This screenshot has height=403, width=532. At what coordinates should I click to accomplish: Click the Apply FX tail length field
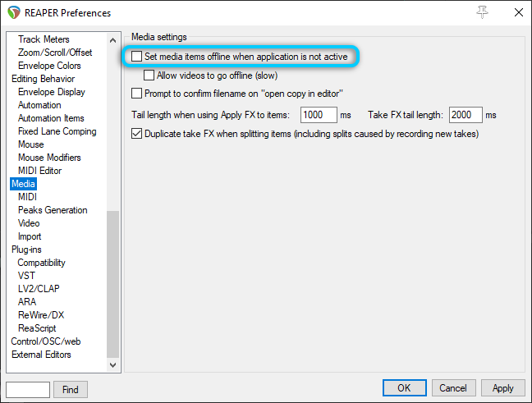(x=319, y=115)
